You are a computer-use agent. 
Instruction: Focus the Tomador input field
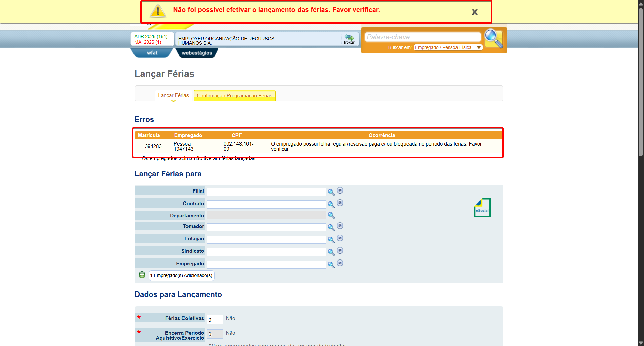click(266, 227)
